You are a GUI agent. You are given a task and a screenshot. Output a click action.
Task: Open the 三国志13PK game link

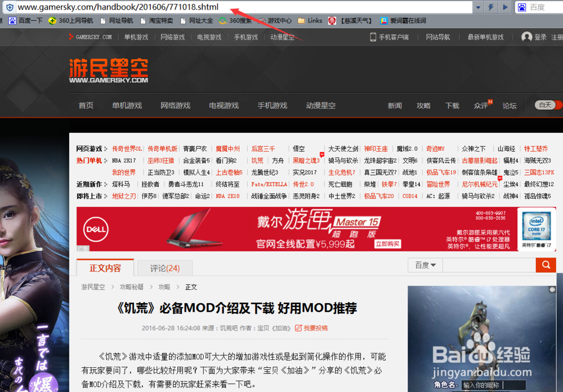pos(539,172)
